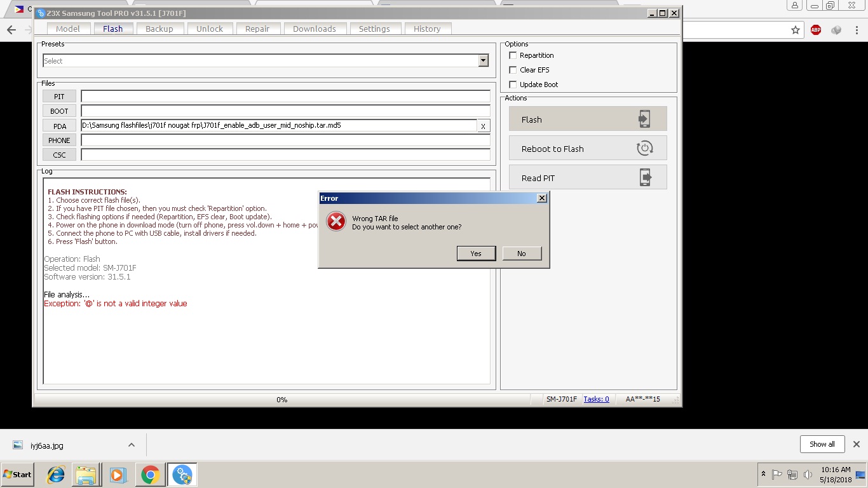
Task: Open Windows Media Player from taskbar
Action: click(x=117, y=475)
